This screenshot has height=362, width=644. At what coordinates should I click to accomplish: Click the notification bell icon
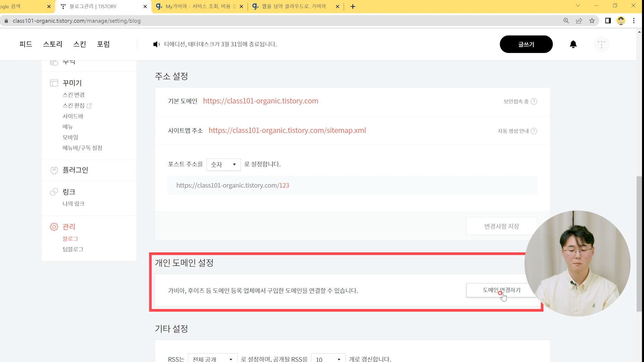[573, 44]
